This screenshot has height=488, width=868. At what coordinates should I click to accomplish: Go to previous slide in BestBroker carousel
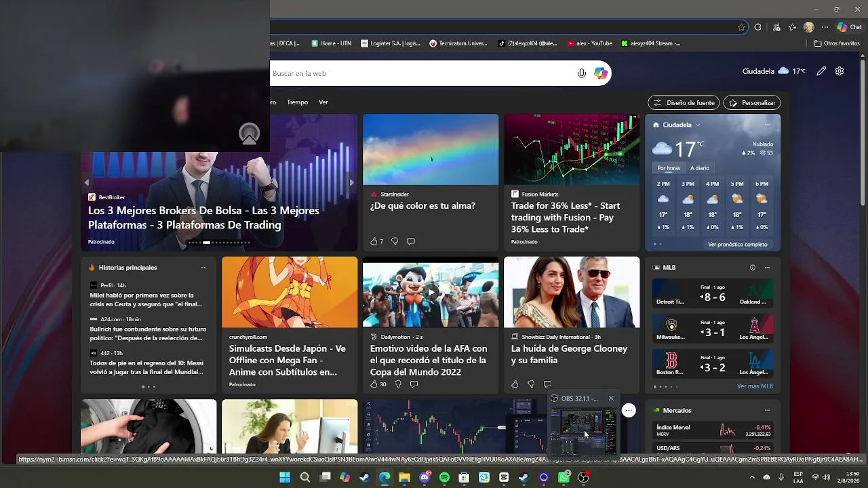point(86,183)
